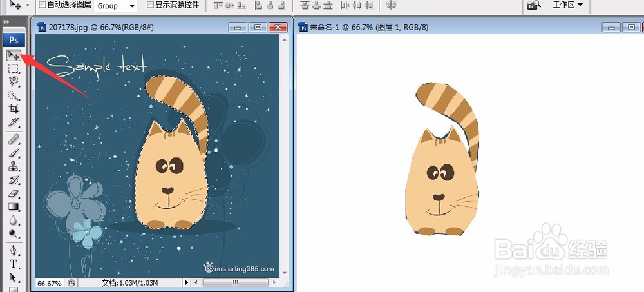Click Align Right Edges icon
644x292 pixels.
click(282, 5)
